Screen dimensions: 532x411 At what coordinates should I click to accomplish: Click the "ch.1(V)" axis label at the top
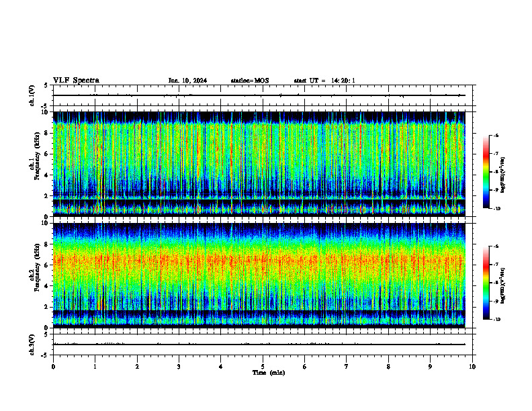[32, 95]
